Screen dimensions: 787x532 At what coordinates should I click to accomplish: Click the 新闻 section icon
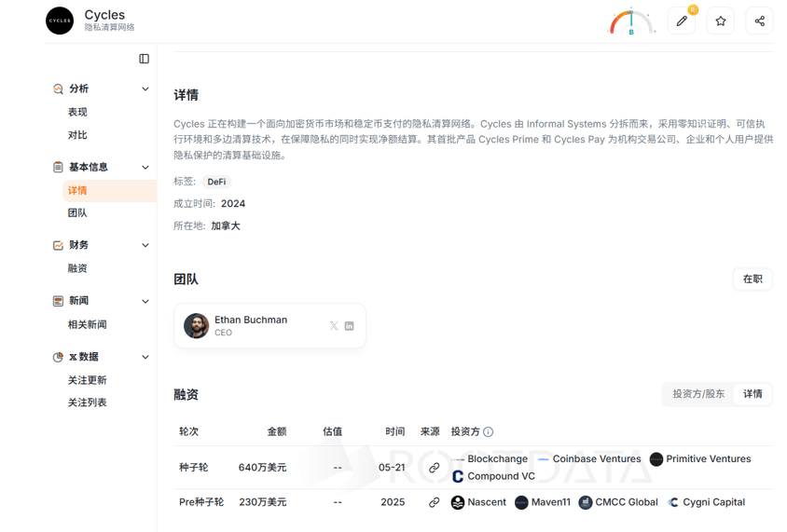tap(58, 301)
